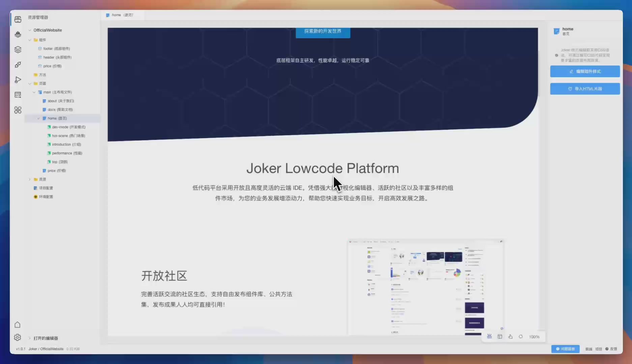
Task: Open the run/play triangle icon in the activity bar
Action: [x=18, y=80]
